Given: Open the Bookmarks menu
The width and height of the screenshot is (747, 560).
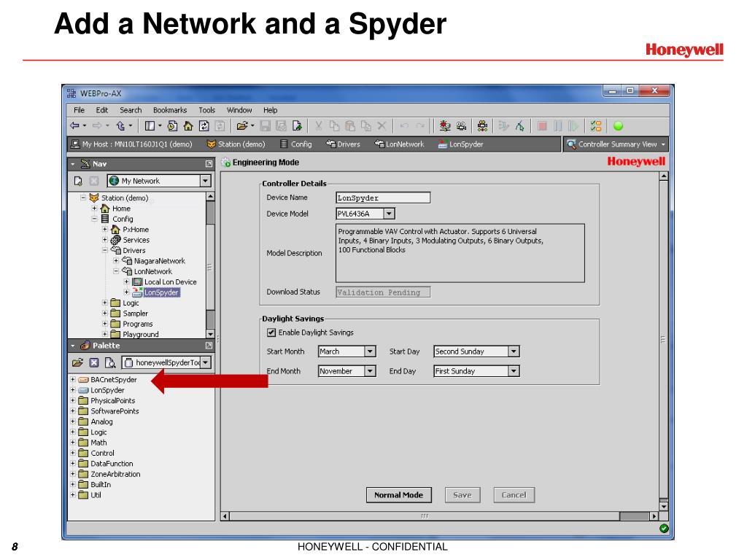Looking at the screenshot, I should coord(170,110).
